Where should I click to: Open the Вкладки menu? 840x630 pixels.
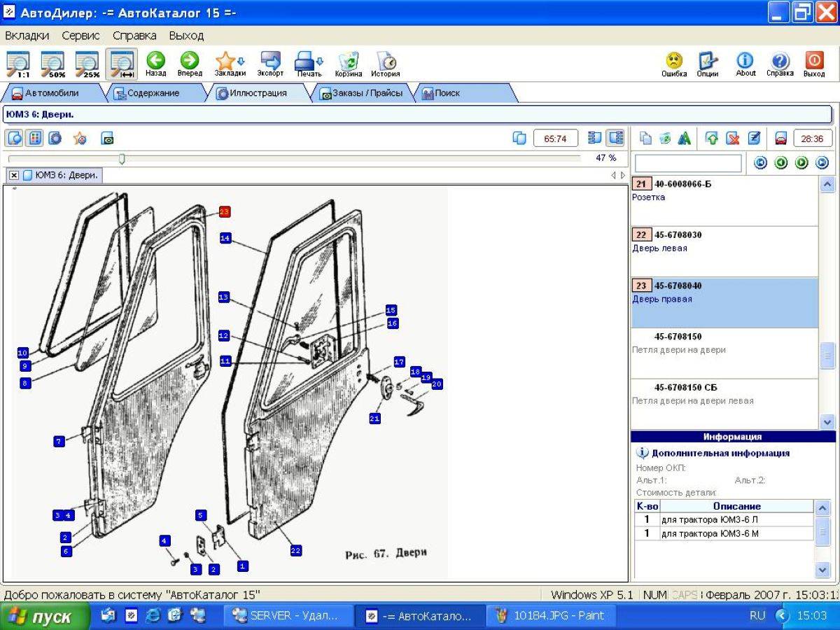(x=27, y=35)
